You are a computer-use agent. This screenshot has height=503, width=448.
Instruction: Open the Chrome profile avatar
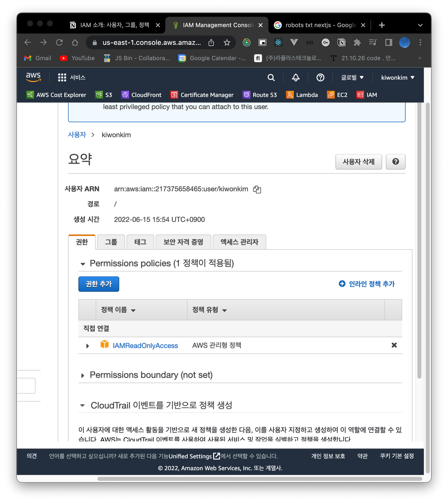click(405, 42)
